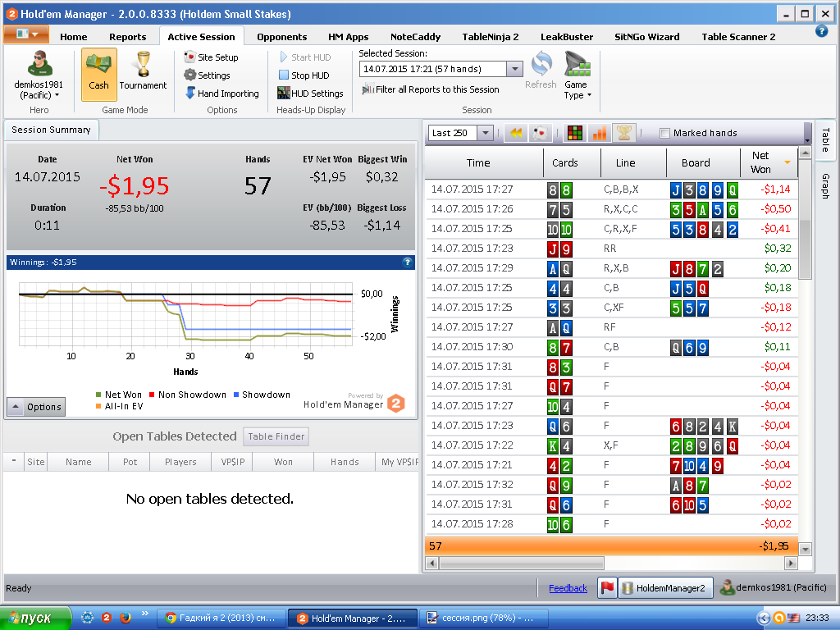
Task: Select the Tournament trophy icon
Action: [143, 71]
